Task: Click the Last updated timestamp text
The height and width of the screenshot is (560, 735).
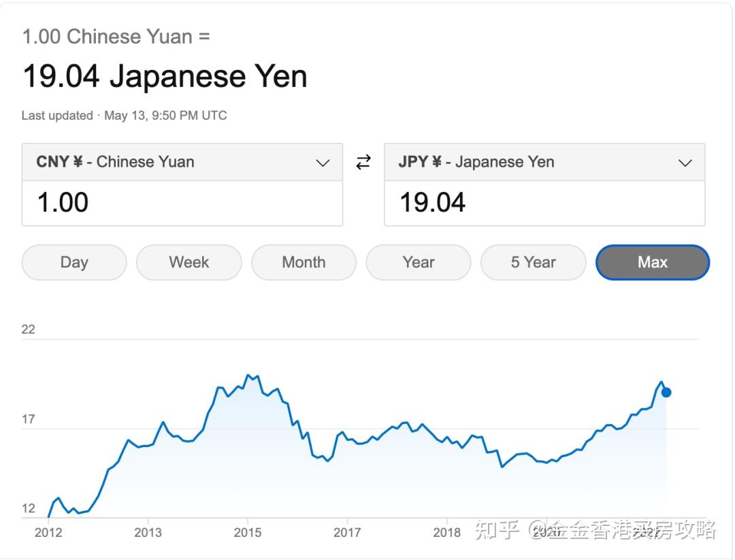Action: click(x=124, y=116)
